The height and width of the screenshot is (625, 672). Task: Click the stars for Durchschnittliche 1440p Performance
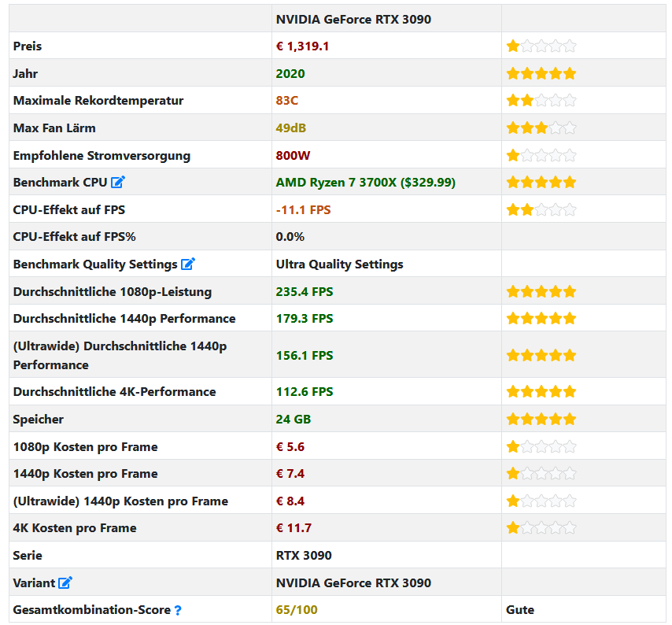click(x=541, y=319)
